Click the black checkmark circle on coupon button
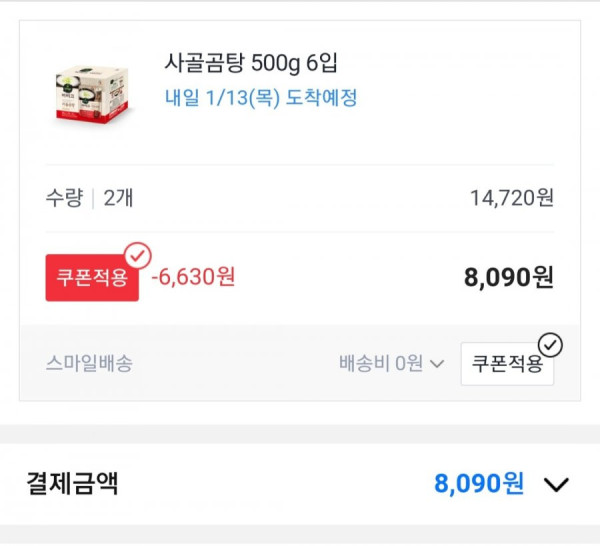This screenshot has width=600, height=546. [x=550, y=345]
